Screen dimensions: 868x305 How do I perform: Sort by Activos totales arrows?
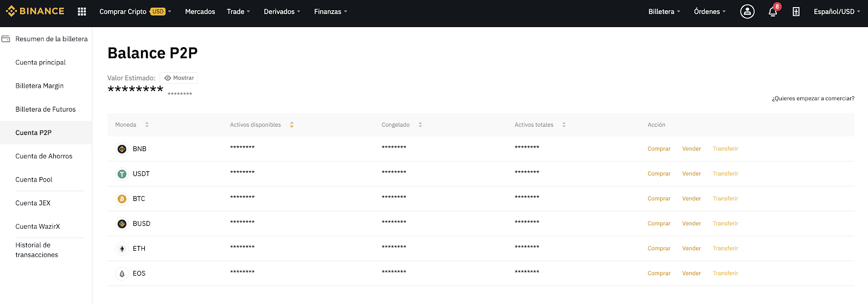point(564,125)
